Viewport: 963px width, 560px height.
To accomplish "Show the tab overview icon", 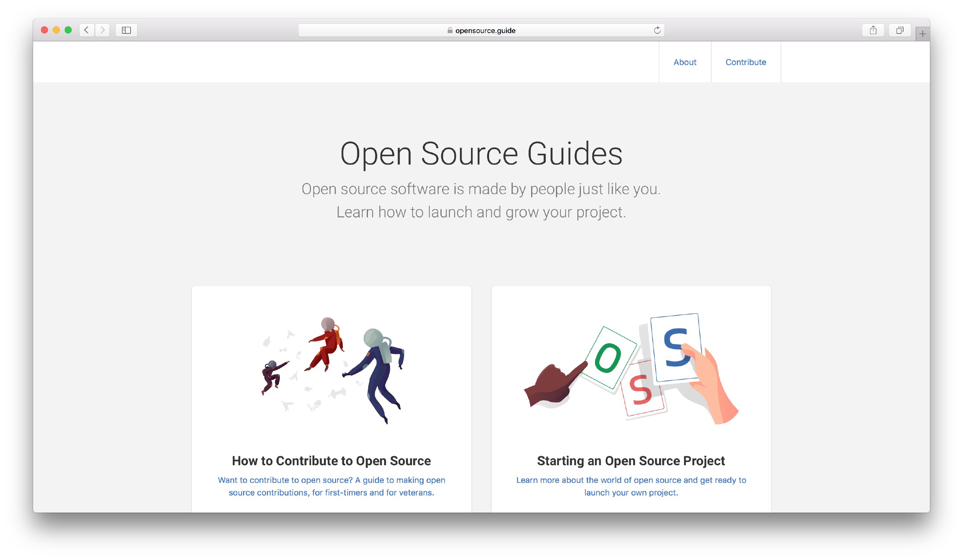I will [900, 30].
